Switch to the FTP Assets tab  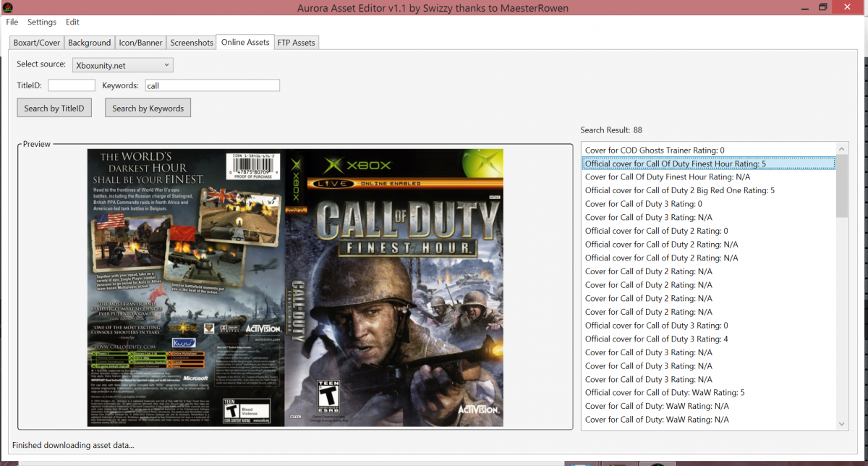tap(297, 43)
